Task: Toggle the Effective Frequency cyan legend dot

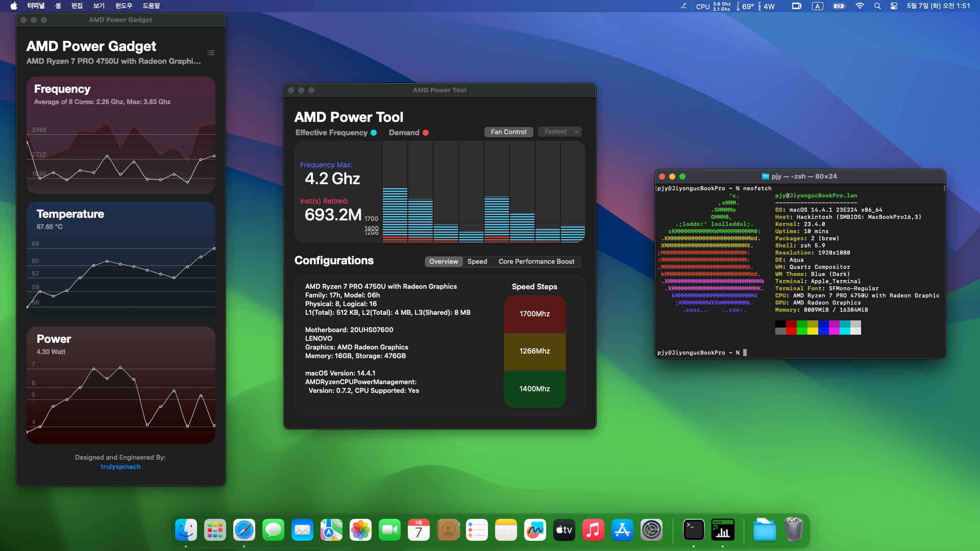Action: point(374,133)
